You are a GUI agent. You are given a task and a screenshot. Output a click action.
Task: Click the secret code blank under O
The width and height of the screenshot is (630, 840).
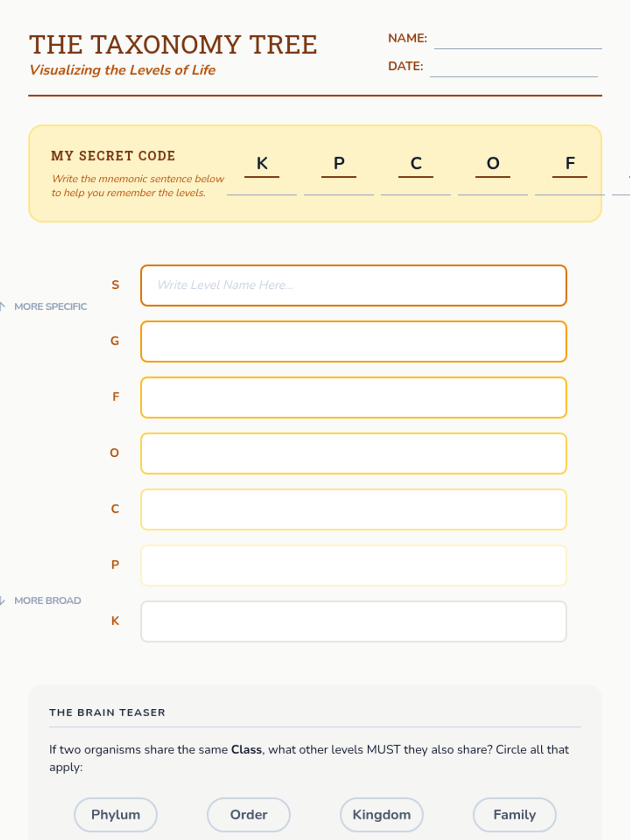coord(492,189)
